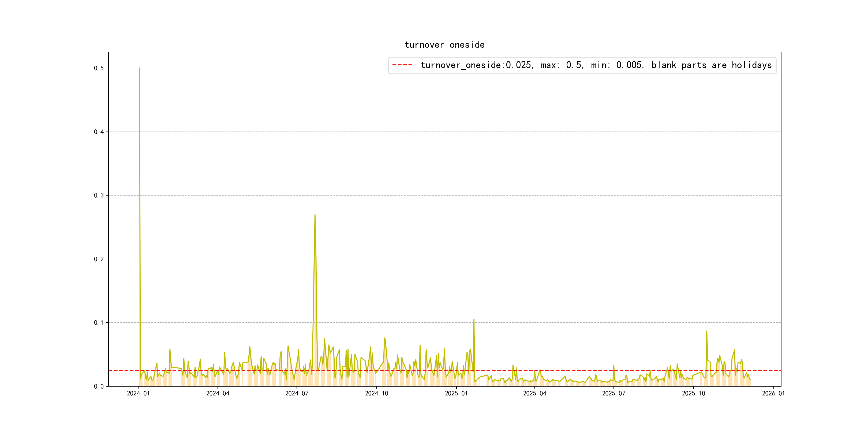The height and width of the screenshot is (434, 868).
Task: Select the 2025-04 x-axis date label
Action: coord(535,393)
